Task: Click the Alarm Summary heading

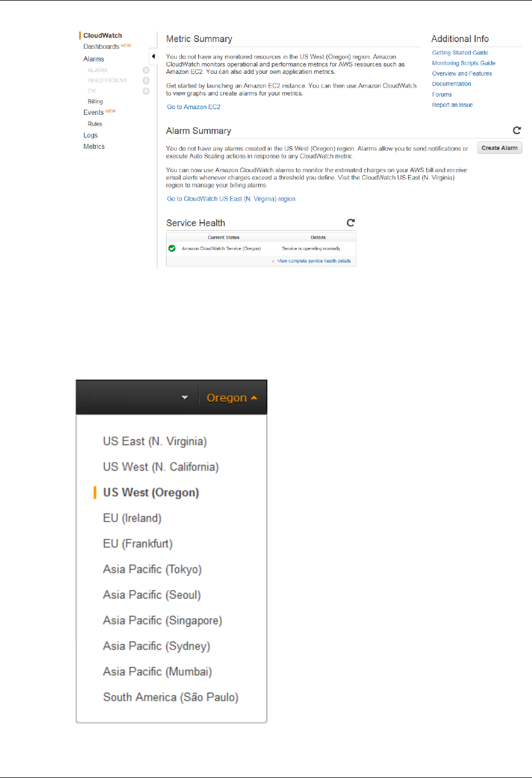Action: click(x=198, y=131)
